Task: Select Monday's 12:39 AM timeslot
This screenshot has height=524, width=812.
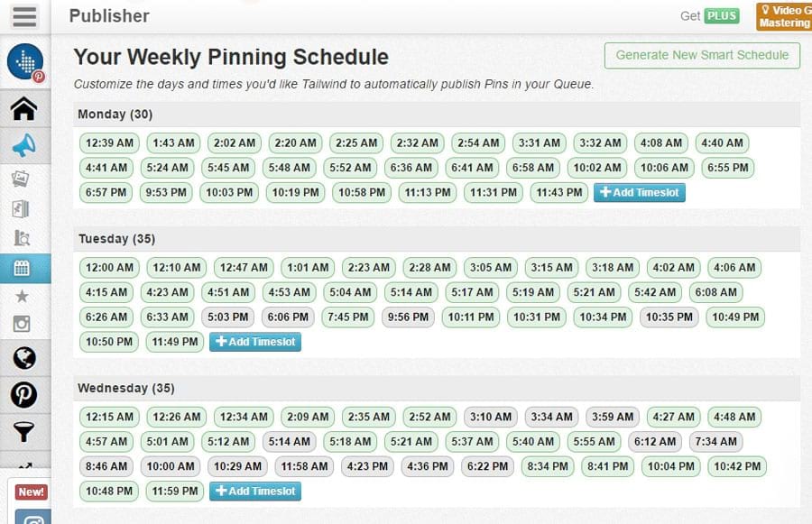Action: (108, 142)
